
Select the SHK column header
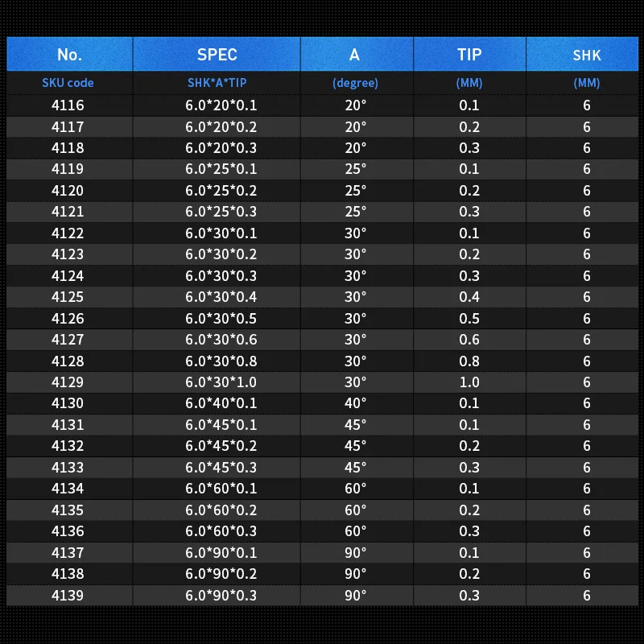(587, 56)
